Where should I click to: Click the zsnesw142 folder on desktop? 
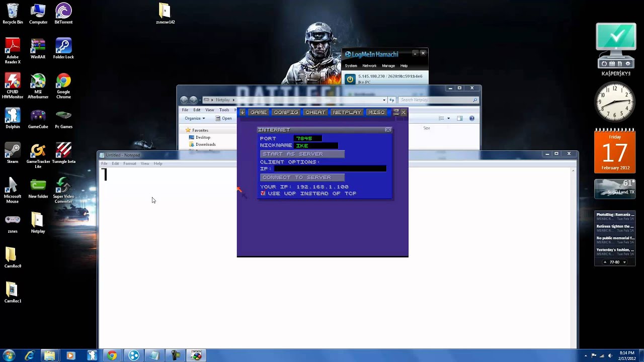coord(165,14)
